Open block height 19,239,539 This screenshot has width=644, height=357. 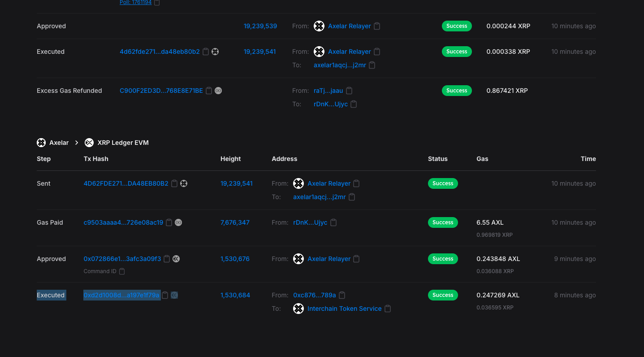tap(260, 26)
